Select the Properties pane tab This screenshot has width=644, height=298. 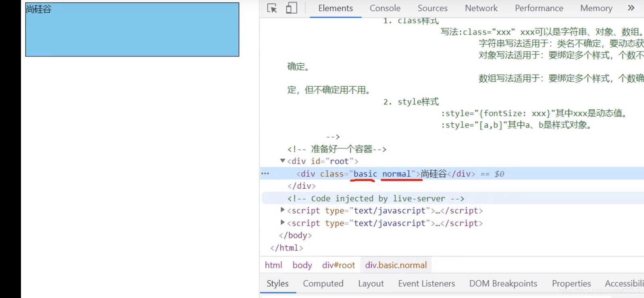click(x=571, y=283)
